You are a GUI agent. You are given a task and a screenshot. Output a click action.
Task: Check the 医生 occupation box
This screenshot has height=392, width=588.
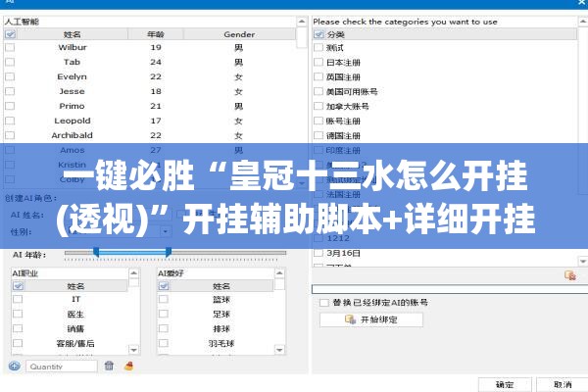click(18, 314)
